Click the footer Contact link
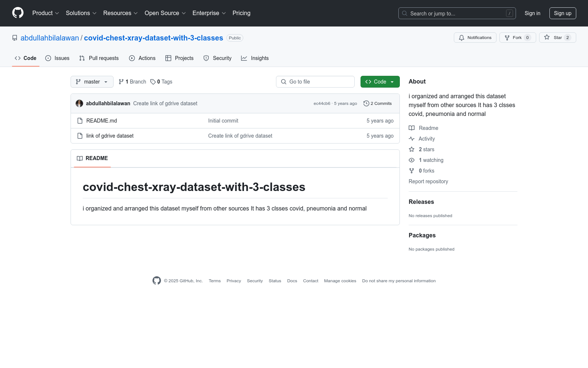Viewport: 588px width, 368px height. point(311,281)
